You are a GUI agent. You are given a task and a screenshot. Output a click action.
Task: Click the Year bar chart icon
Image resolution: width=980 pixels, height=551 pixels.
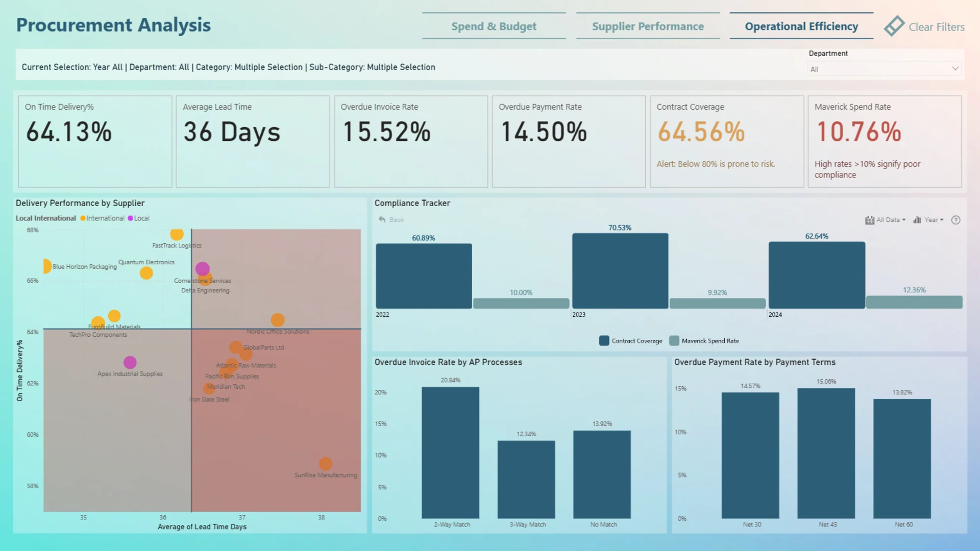(x=917, y=220)
